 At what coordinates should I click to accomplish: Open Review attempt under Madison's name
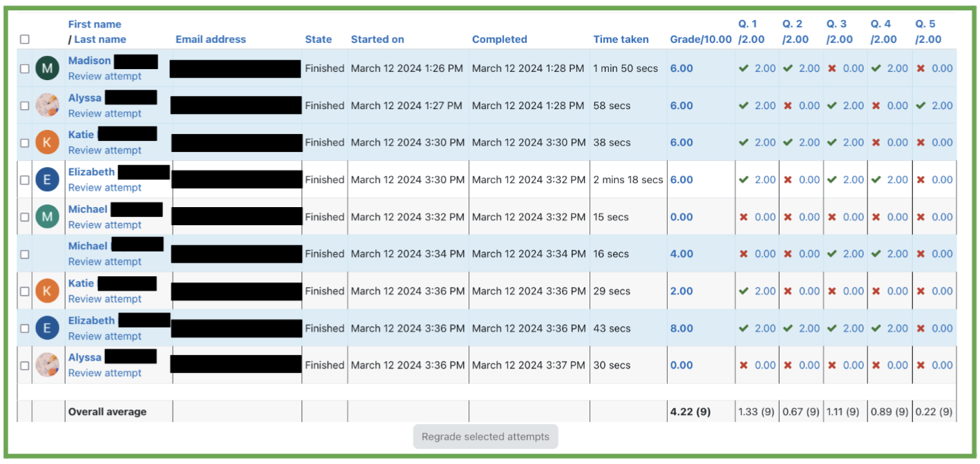[104, 76]
